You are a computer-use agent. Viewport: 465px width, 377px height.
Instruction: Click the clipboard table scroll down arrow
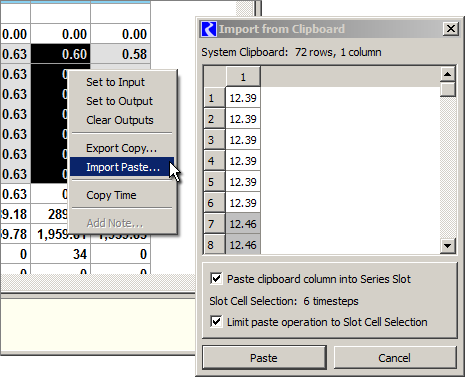tap(448, 246)
